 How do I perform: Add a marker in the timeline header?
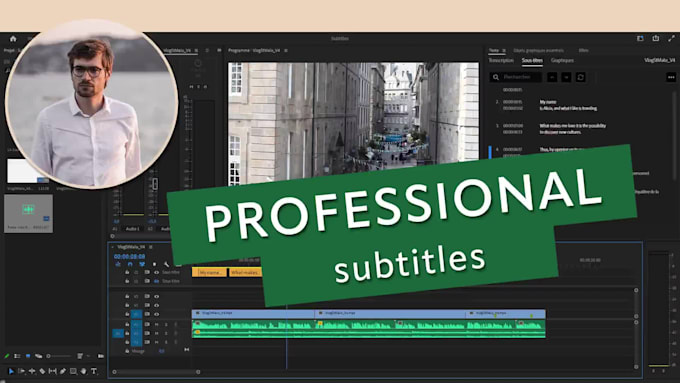[x=154, y=264]
